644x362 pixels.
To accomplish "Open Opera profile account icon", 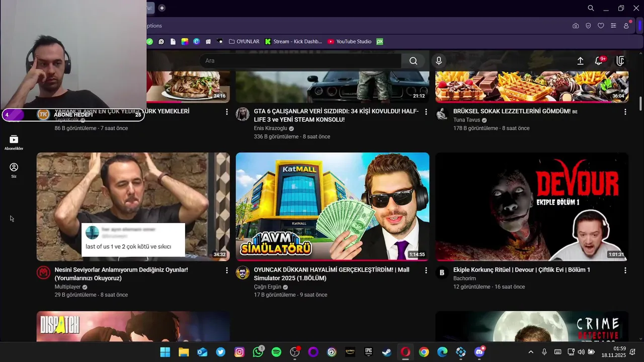I will click(x=626, y=26).
